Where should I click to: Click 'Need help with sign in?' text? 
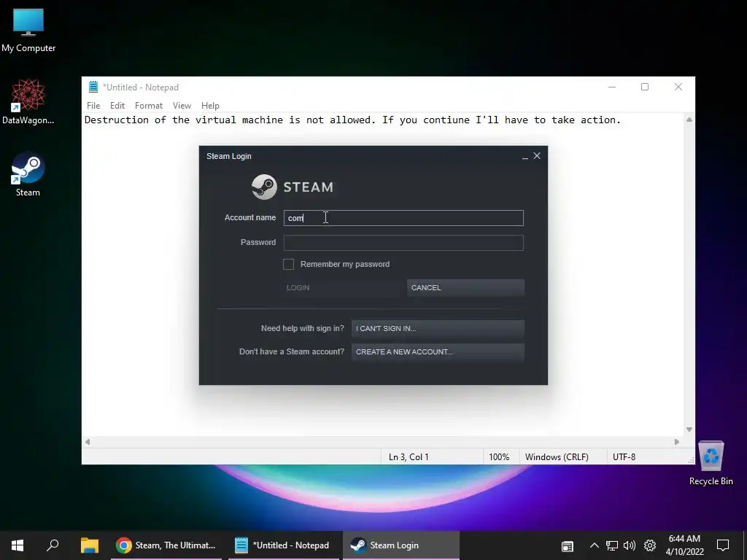[303, 329]
